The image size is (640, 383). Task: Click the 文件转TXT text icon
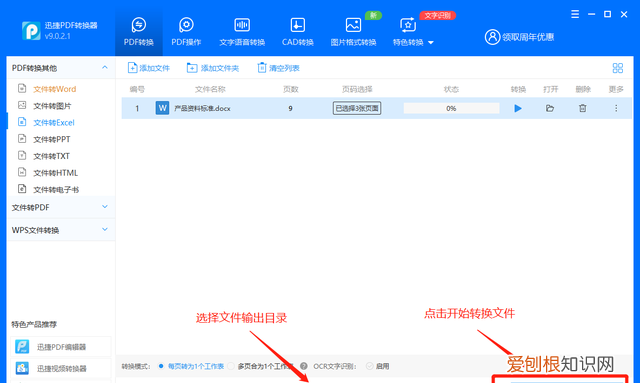click(22, 155)
